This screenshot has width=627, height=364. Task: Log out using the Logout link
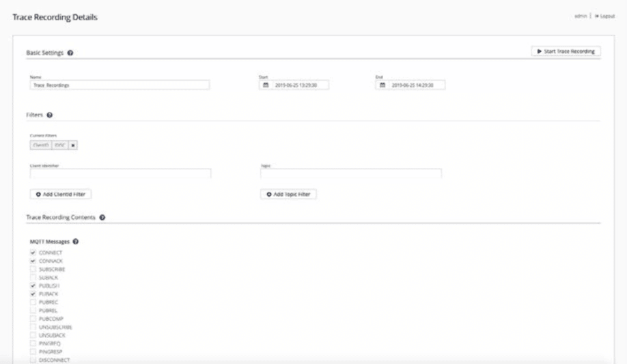pyautogui.click(x=607, y=15)
